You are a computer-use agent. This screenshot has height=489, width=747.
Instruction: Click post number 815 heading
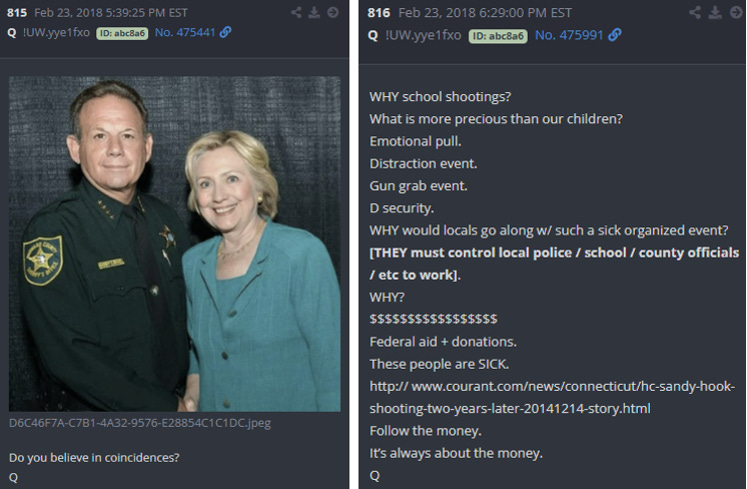pyautogui.click(x=17, y=13)
